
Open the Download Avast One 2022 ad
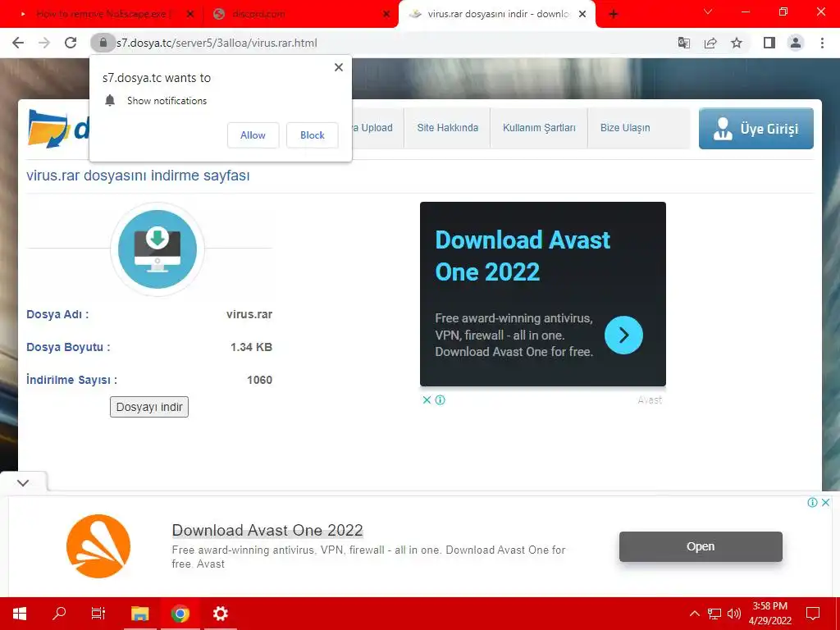[x=543, y=294]
